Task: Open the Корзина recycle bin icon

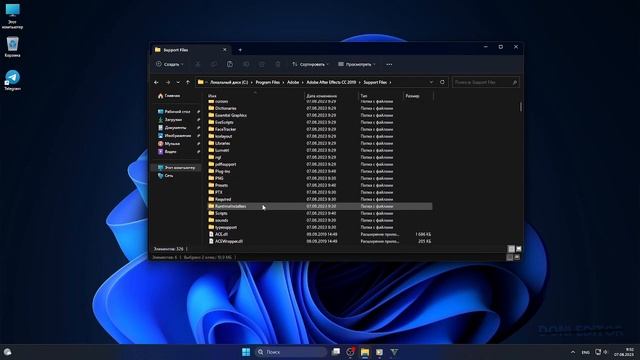Action: (12, 47)
